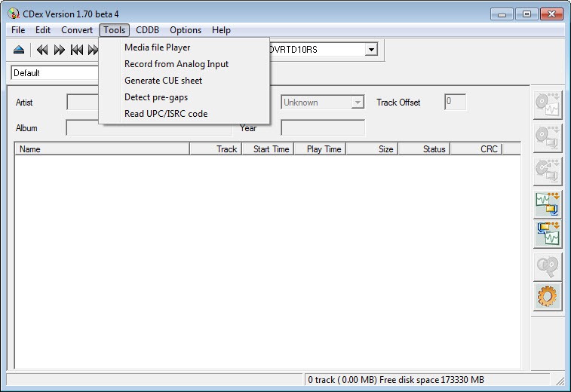Maximize the CDex window
Image resolution: width=571 pixels, height=392 pixels.
point(526,14)
